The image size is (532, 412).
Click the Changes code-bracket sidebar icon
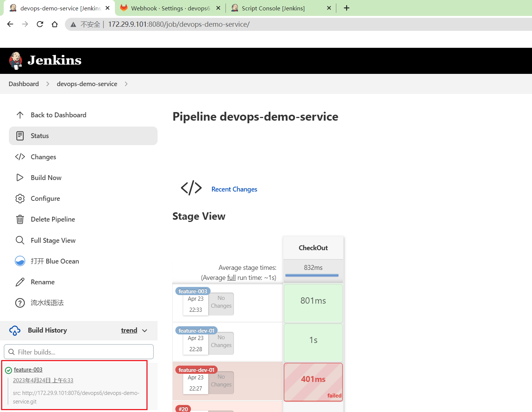click(x=20, y=157)
